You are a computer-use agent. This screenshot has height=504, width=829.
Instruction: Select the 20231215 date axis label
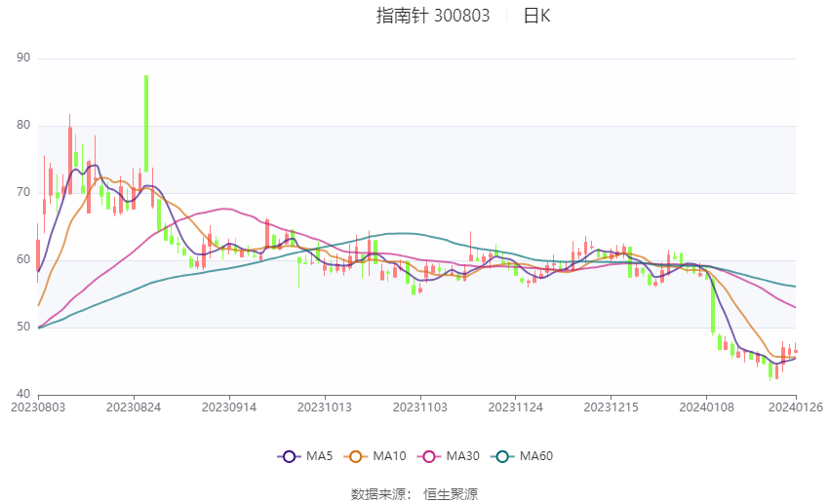[612, 407]
